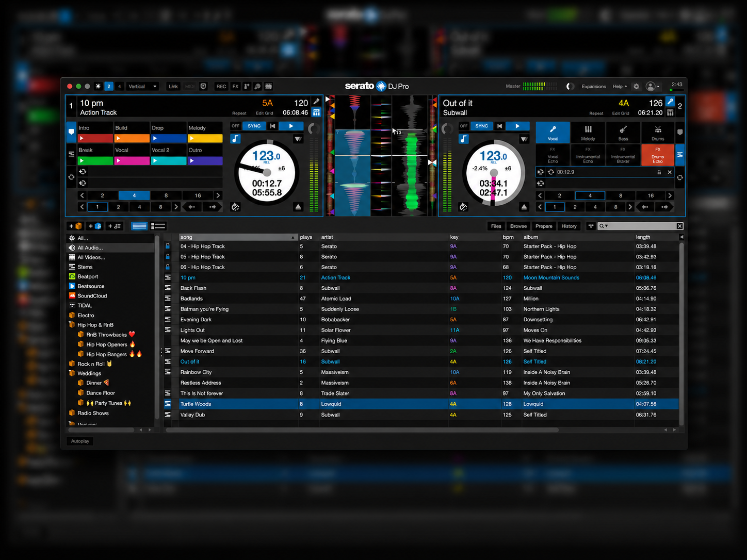Toggle SYNC on deck 1
747x560 pixels.
[x=254, y=126]
